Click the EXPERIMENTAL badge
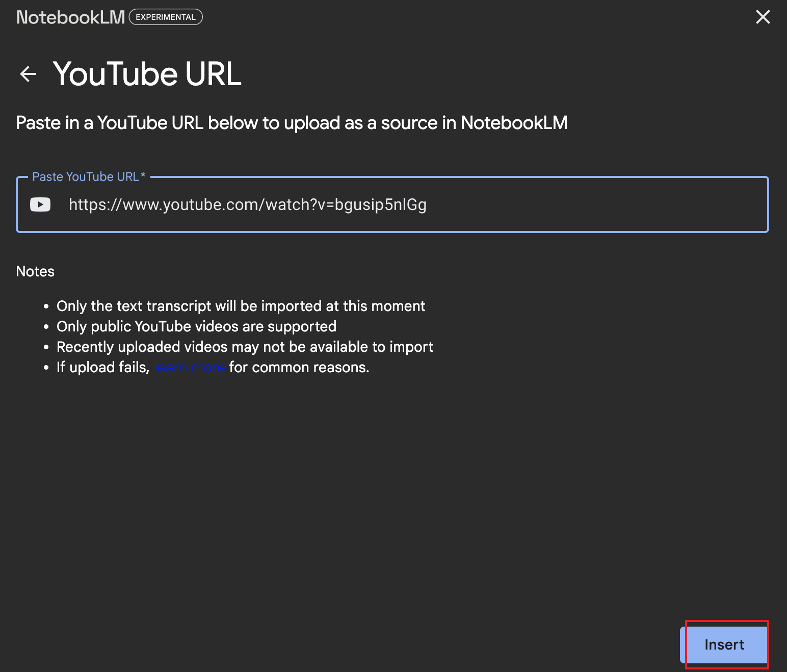787x672 pixels. pos(166,17)
